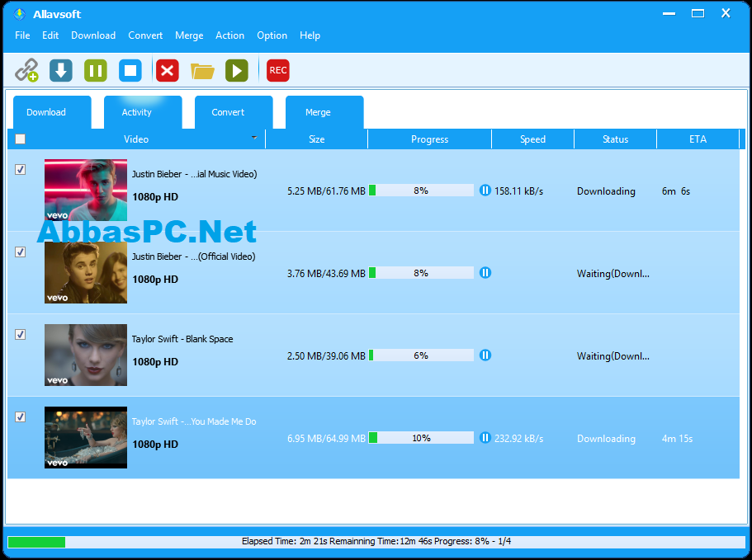Sort by the Progress column header

click(430, 139)
